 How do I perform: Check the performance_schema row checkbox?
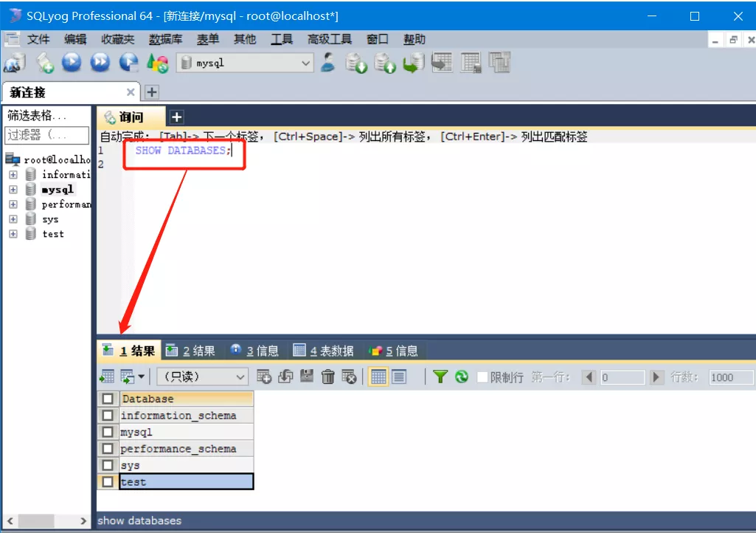click(x=108, y=449)
